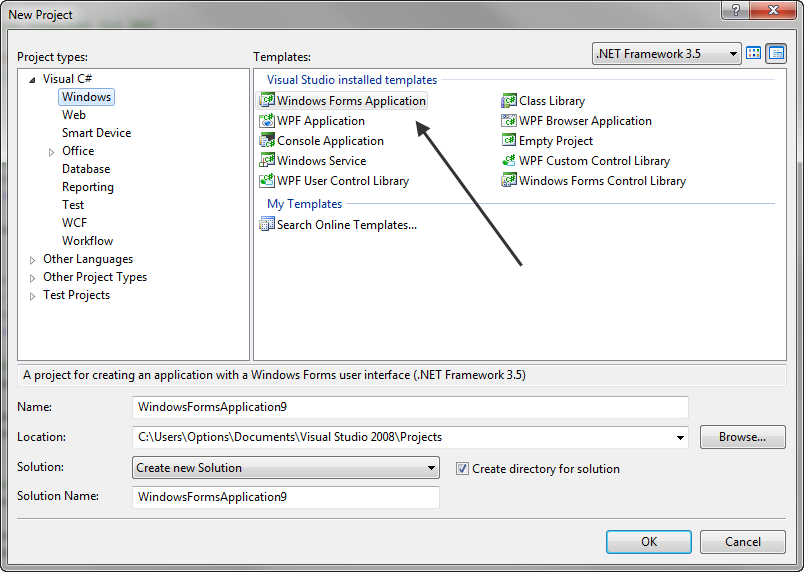Open the Create new Solution dropdown
804x572 pixels.
[x=286, y=467]
